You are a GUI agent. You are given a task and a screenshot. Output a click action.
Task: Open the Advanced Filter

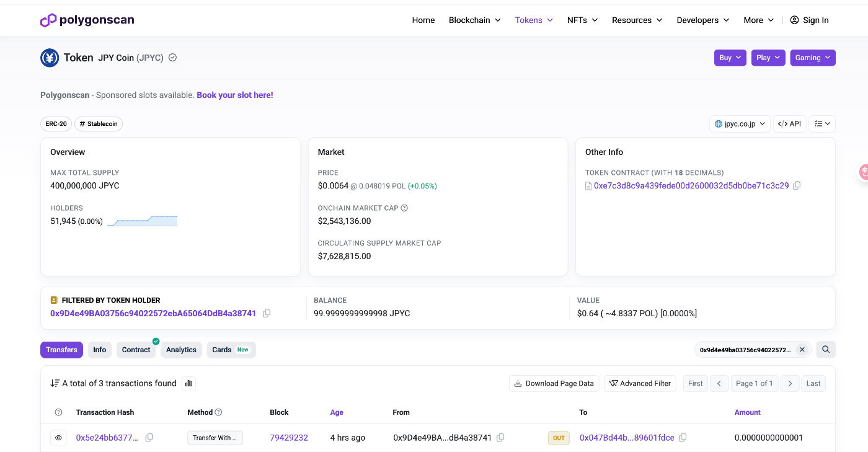pyautogui.click(x=640, y=383)
